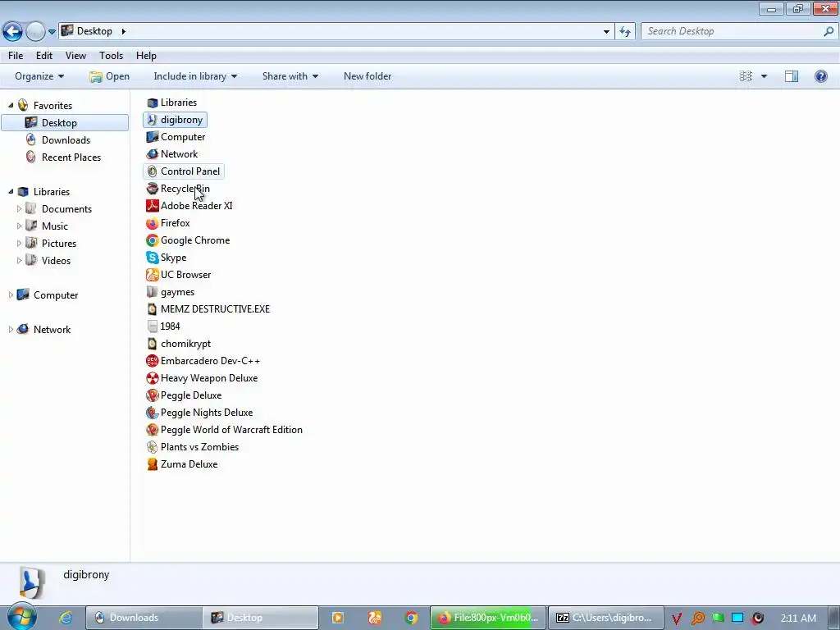
Task: Expand the Documents library node
Action: pos(20,208)
